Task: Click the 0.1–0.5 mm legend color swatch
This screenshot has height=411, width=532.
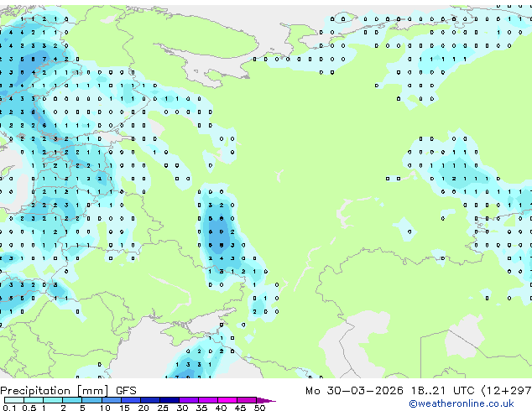Action: coord(14,400)
